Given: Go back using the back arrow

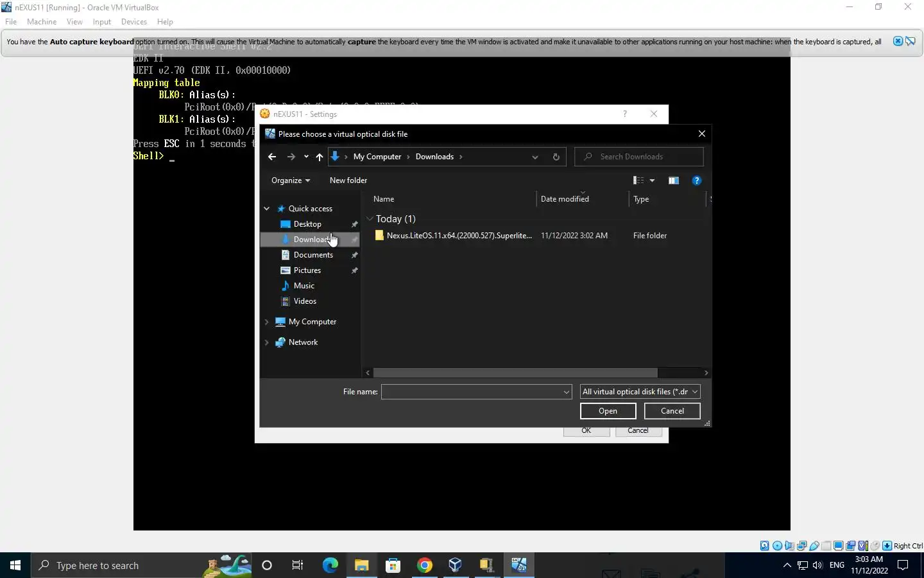Looking at the screenshot, I should click(272, 157).
